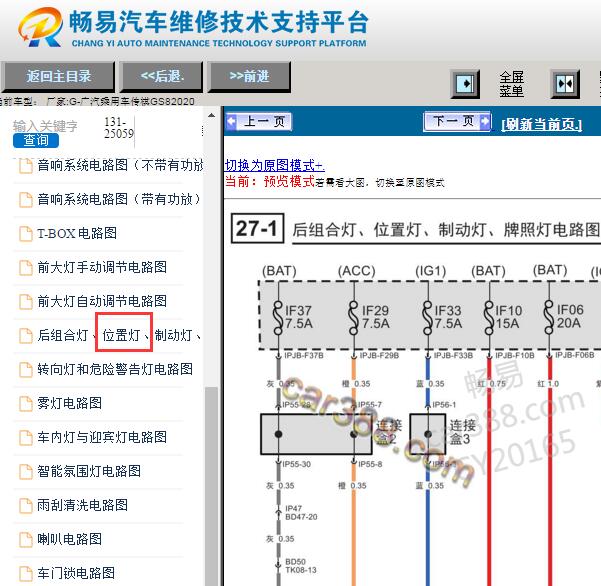Click document icon beside 智能氛围灯电路图

pyautogui.click(x=26, y=472)
